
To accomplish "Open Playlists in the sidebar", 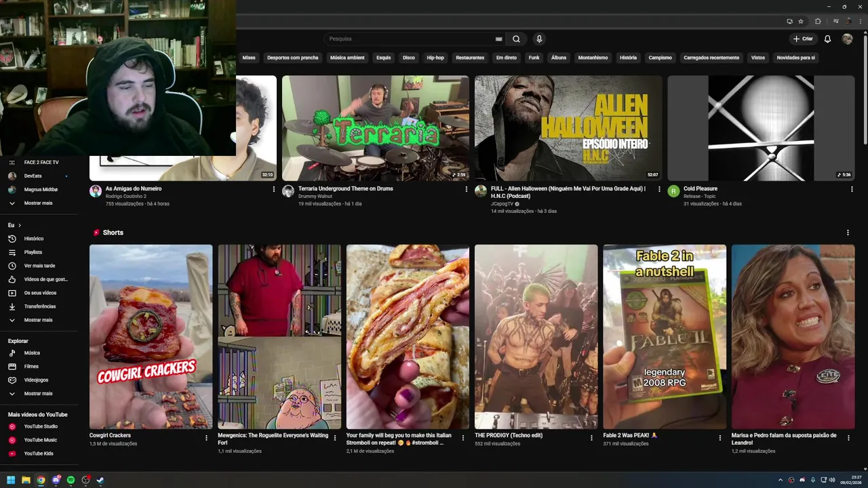I will tap(33, 252).
